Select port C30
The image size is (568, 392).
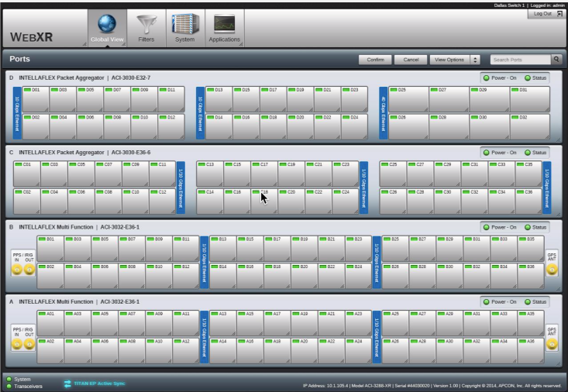pyautogui.click(x=447, y=201)
